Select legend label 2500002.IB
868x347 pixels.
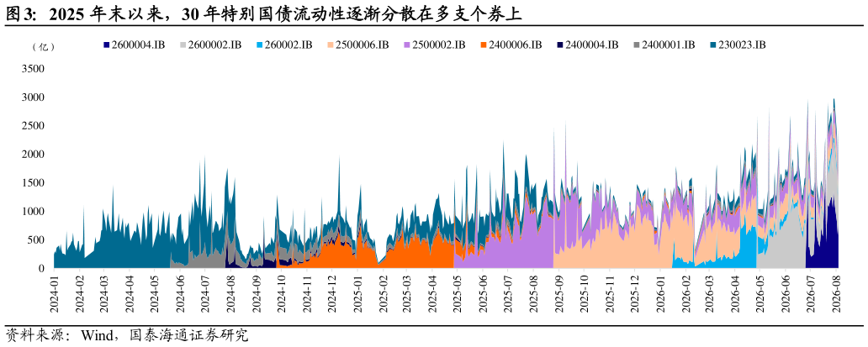[438, 45]
